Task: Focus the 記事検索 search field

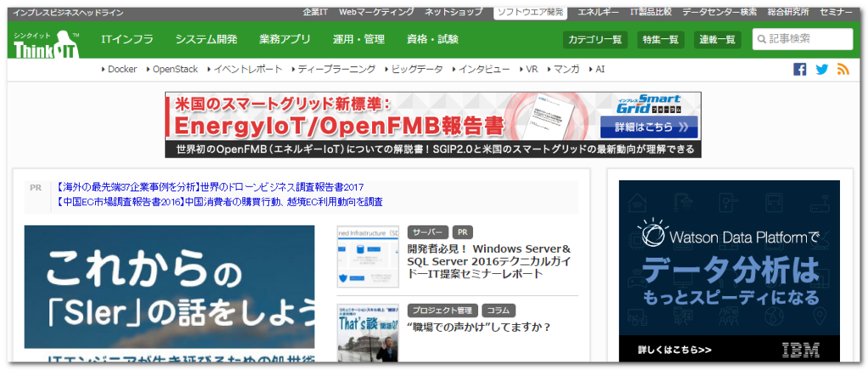Action: 802,39
